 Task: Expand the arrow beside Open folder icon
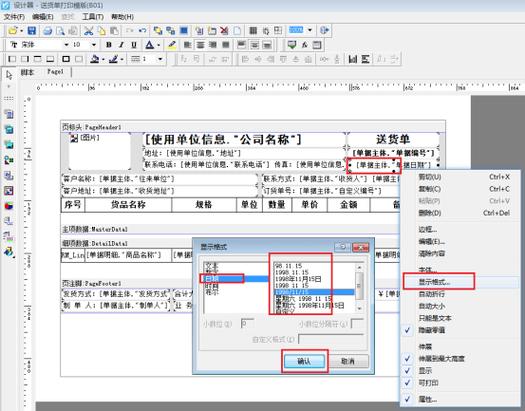22,31
